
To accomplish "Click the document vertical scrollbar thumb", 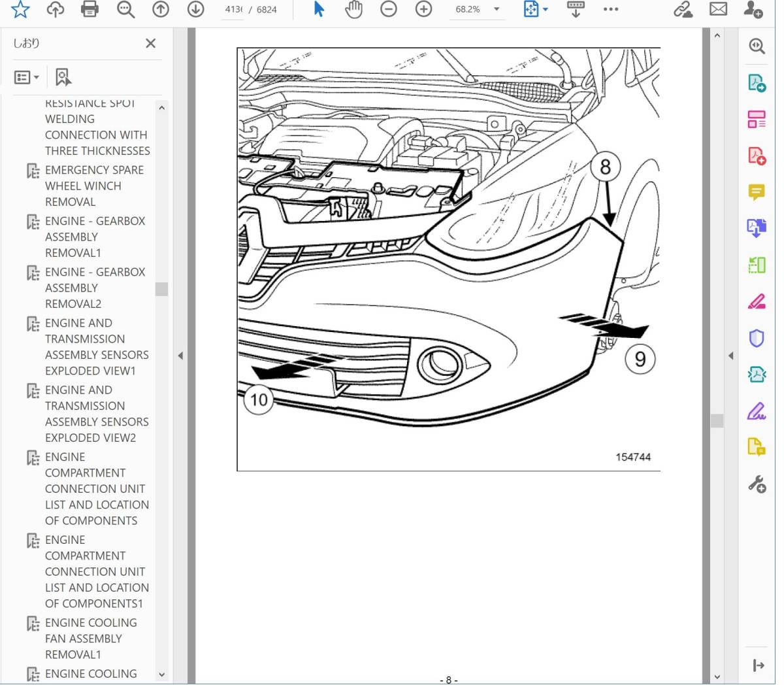I will tap(717, 420).
